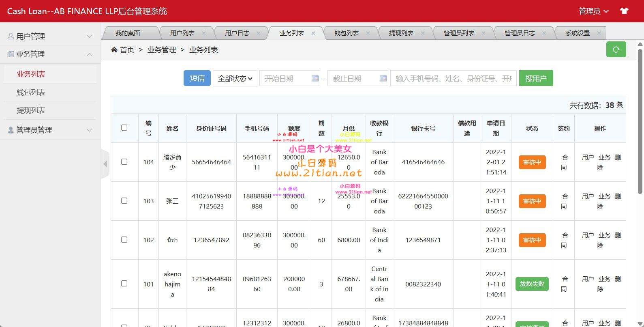This screenshot has height=327, width=644.
Task: Click 用户 action link in row 103
Action: [588, 196]
